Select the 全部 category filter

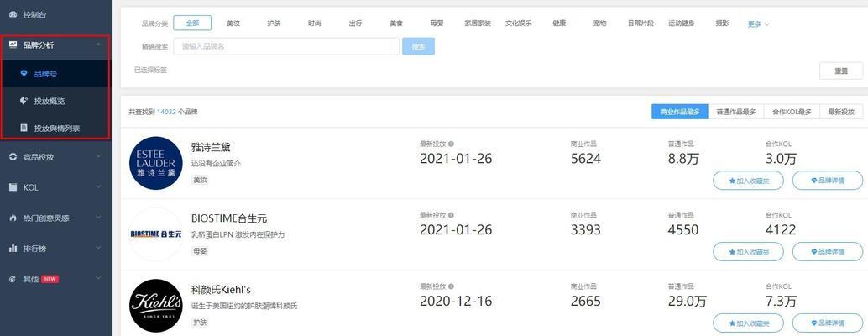point(192,24)
